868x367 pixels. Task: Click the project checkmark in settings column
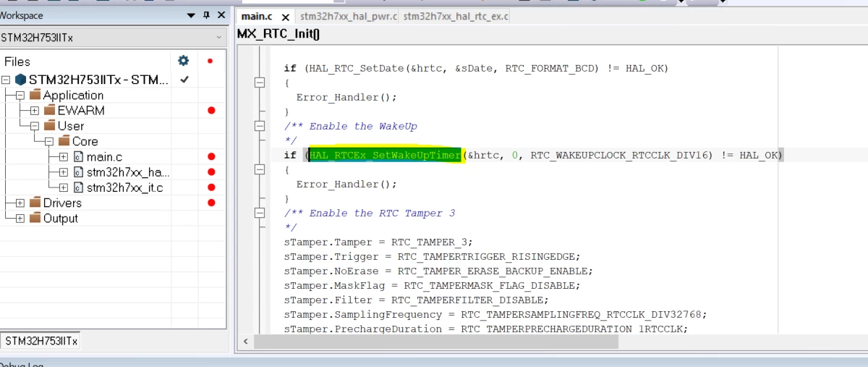184,80
